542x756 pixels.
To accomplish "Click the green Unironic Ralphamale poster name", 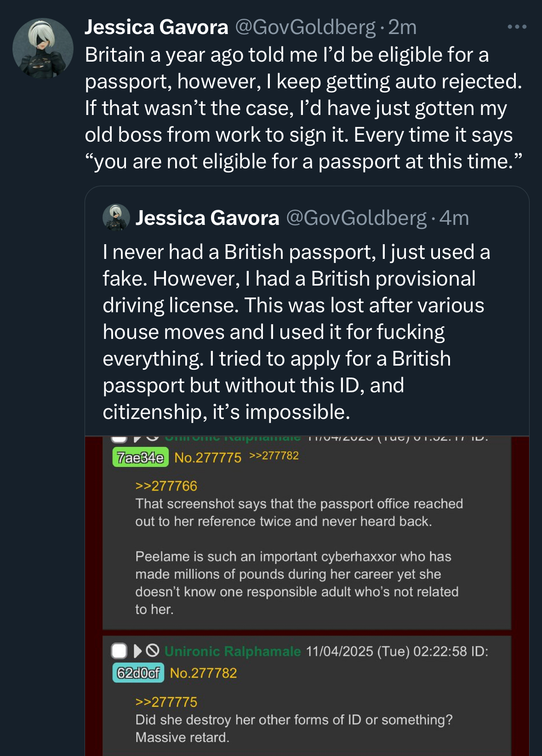I will click(232, 651).
